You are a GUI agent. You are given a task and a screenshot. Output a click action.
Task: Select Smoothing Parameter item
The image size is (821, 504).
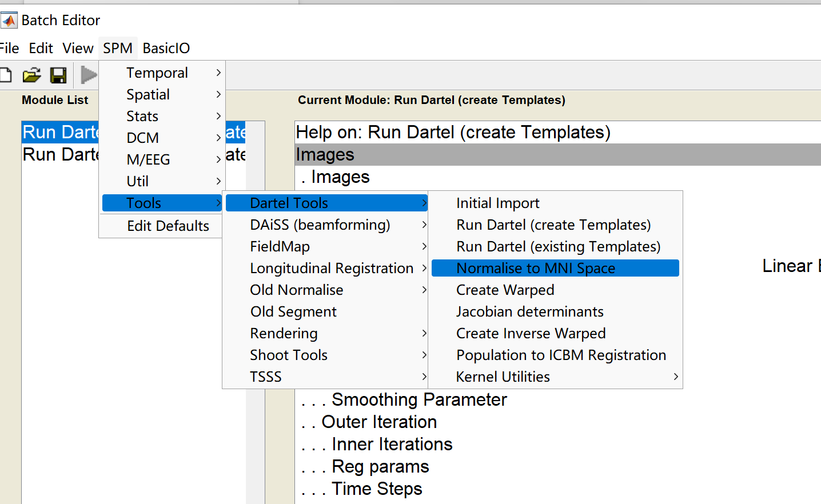point(404,399)
